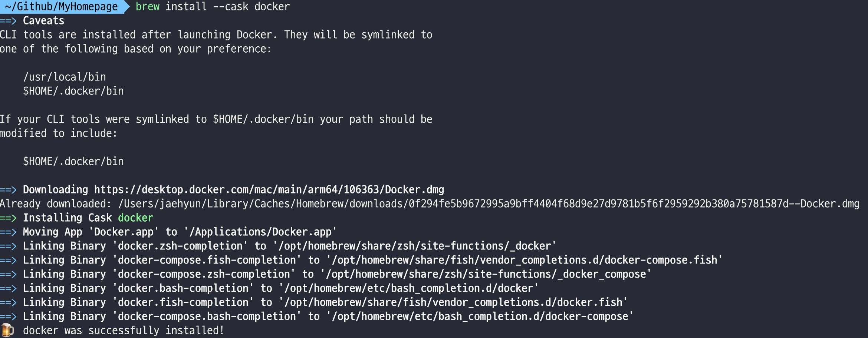This screenshot has width=868, height=338.
Task: Click the arrow before Installing Cask
Action: [8, 218]
